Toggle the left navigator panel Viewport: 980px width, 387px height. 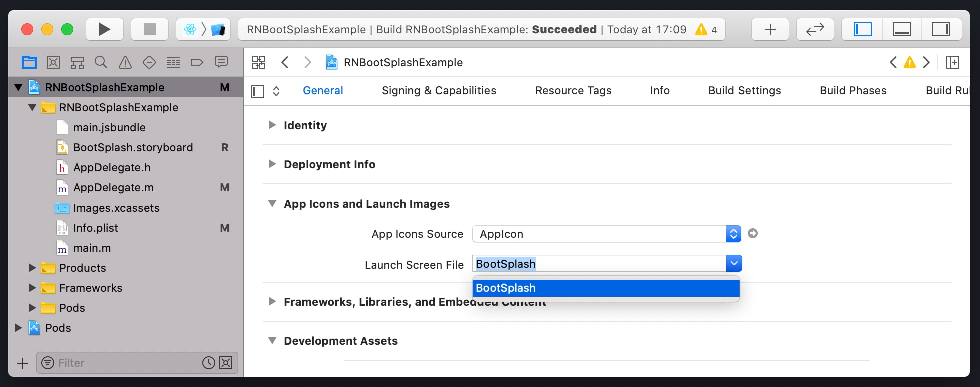tap(863, 29)
